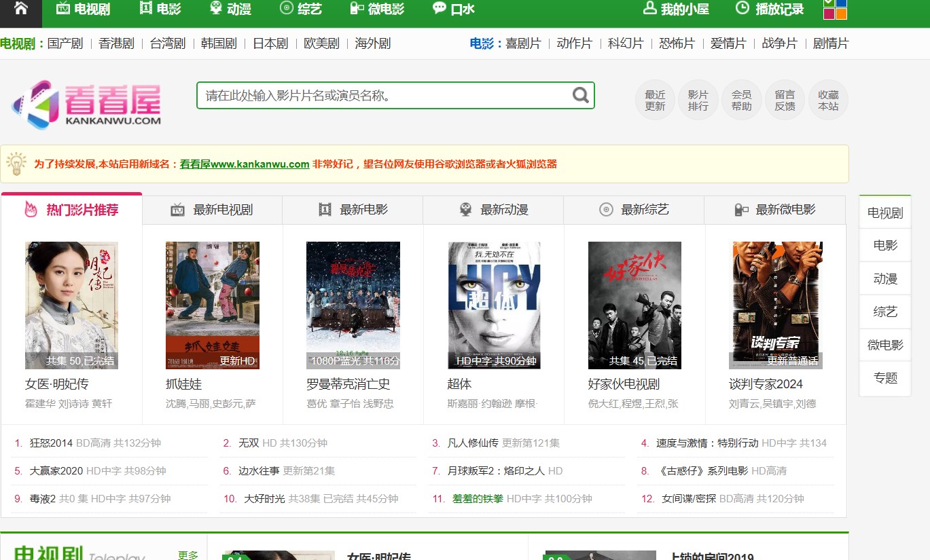
Task: Open 女间谍/密探 in hot list
Action: (689, 499)
